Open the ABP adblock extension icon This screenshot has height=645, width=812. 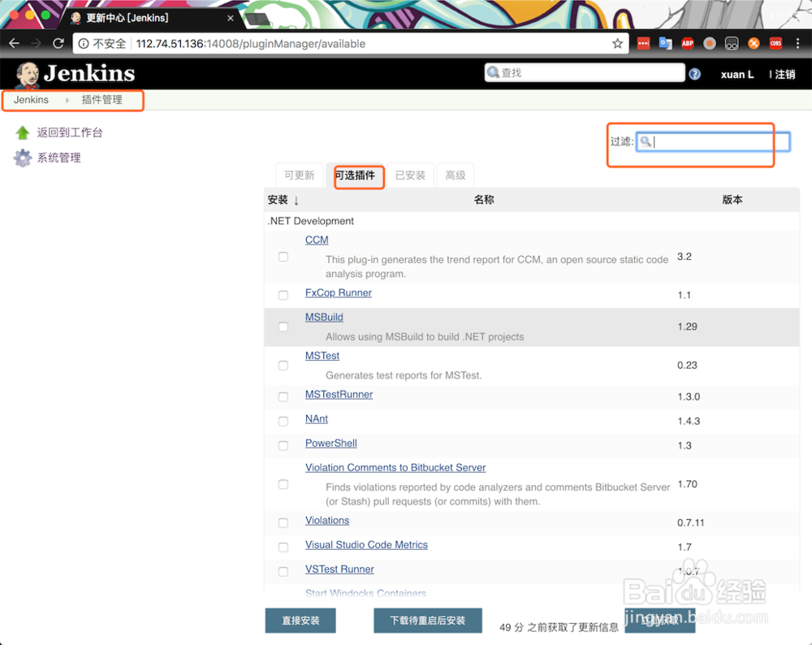[688, 44]
